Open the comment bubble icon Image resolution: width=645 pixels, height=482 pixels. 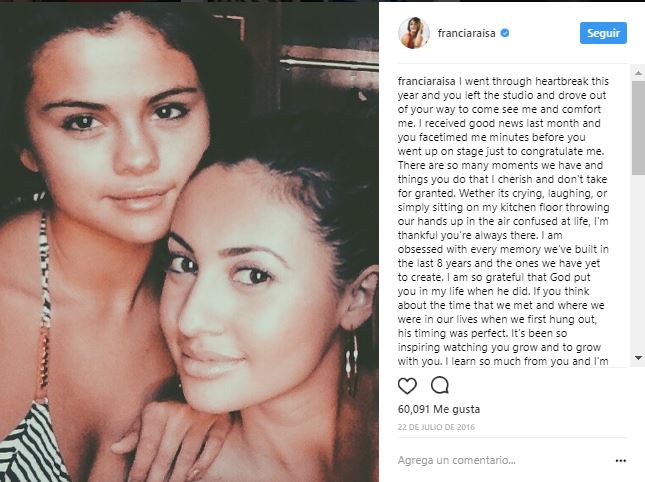[439, 385]
